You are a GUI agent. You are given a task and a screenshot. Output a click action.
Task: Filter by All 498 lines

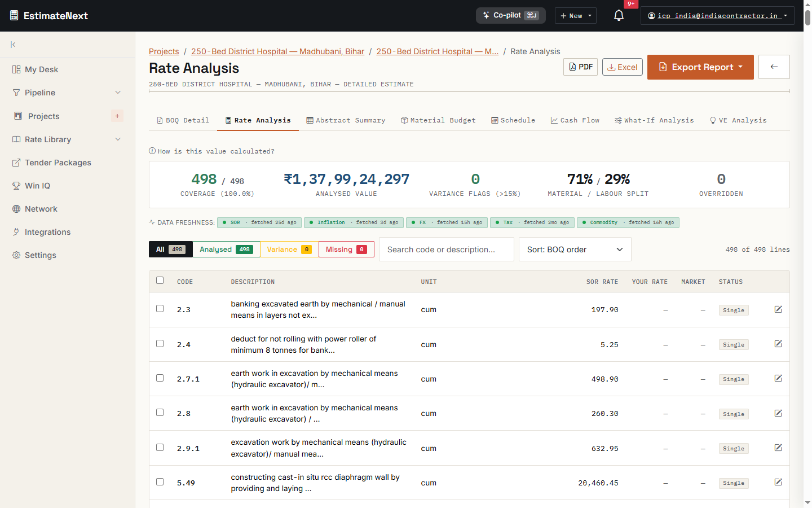coord(171,249)
